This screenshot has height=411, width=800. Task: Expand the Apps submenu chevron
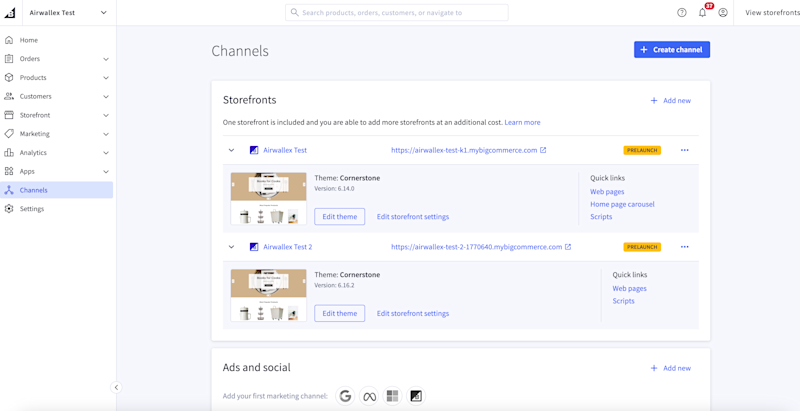106,172
